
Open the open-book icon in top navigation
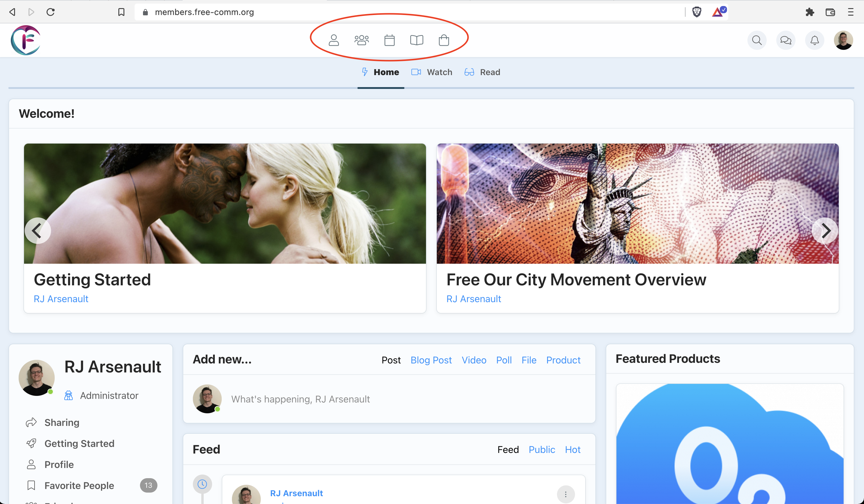[417, 41]
